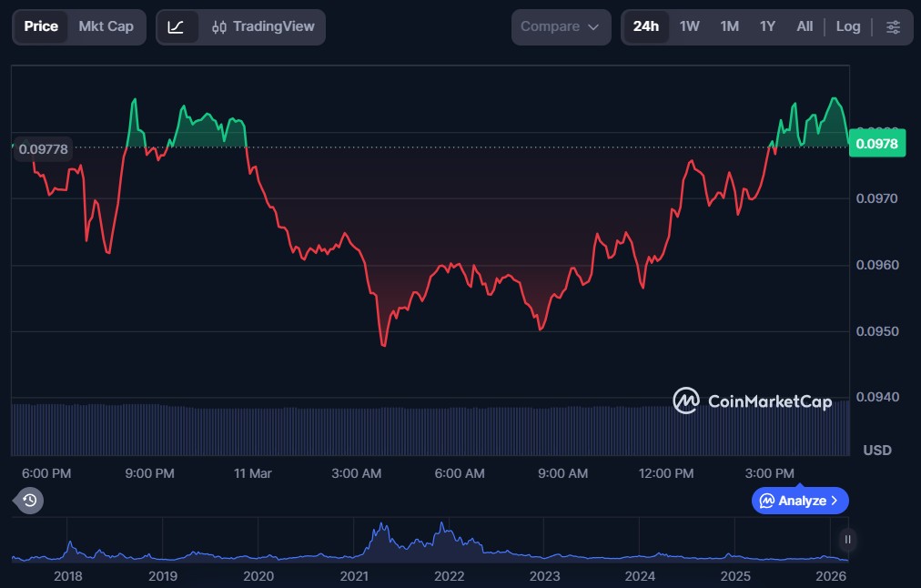Choose the 1M time range
Image resolution: width=921 pixels, height=588 pixels.
click(729, 26)
